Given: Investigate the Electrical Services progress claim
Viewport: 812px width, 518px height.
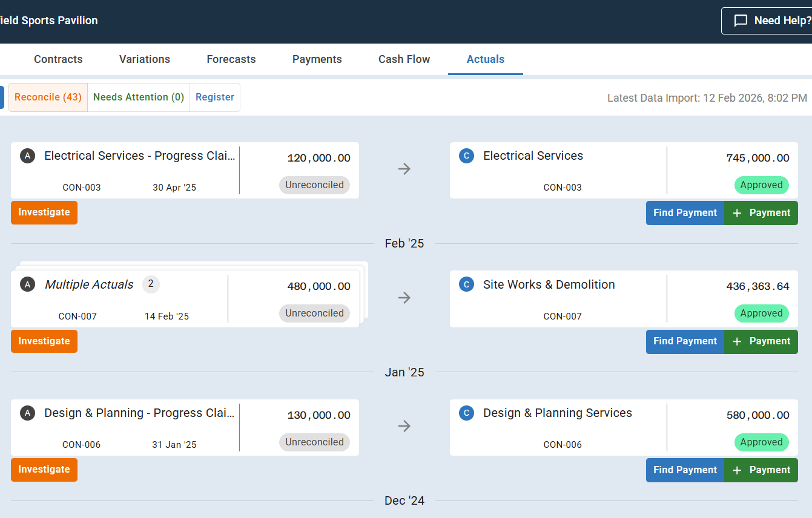Looking at the screenshot, I should (44, 213).
